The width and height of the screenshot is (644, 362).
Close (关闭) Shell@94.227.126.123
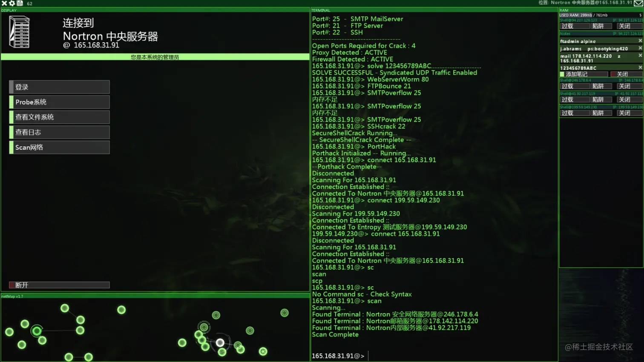pos(630,26)
